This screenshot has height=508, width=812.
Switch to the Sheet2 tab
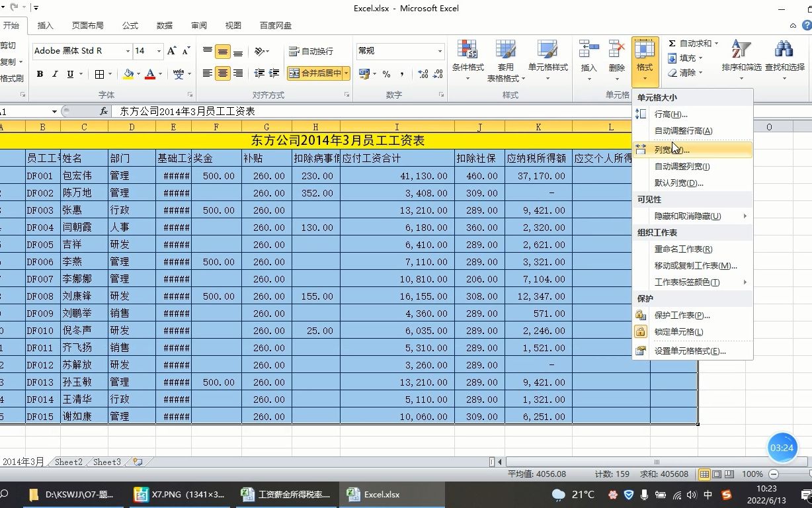tap(67, 462)
